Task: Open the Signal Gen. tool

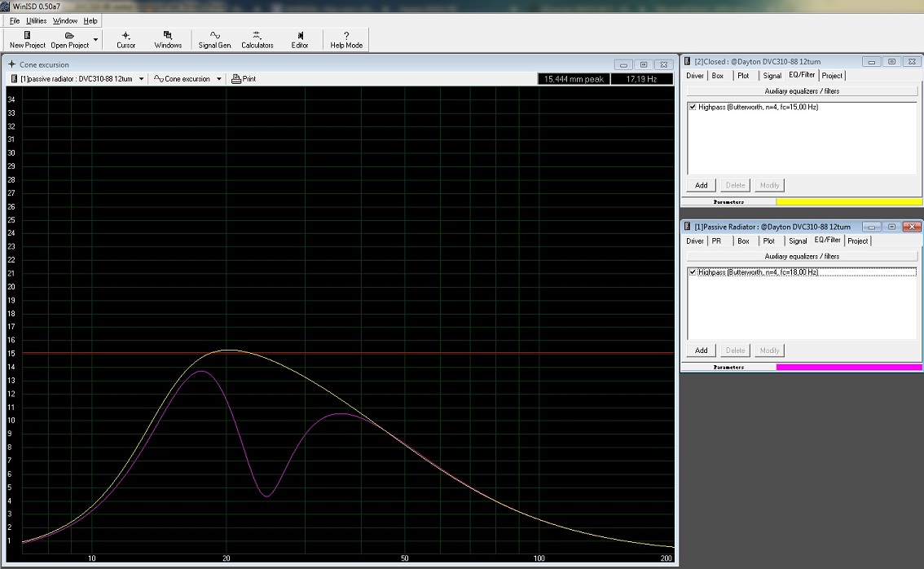Action: click(214, 40)
